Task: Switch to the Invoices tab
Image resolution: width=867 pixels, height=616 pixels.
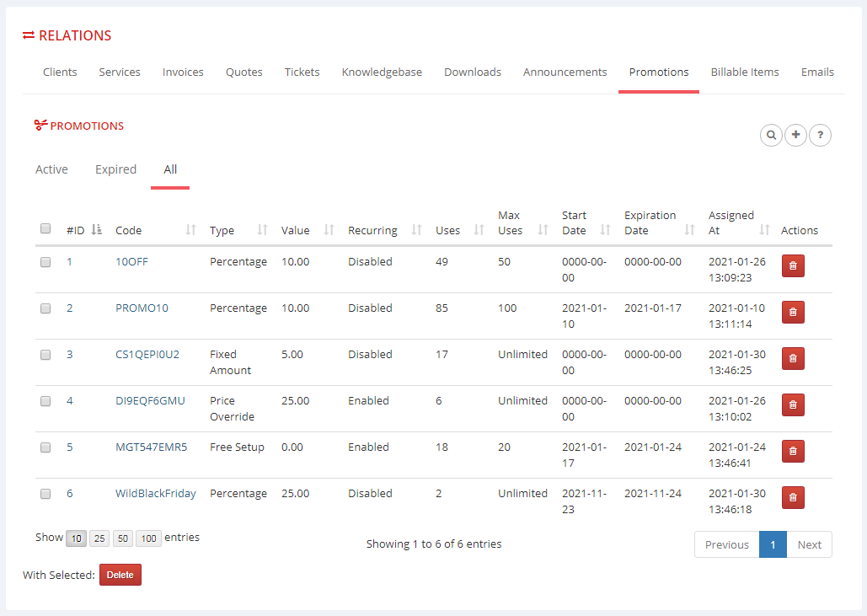Action: click(183, 72)
